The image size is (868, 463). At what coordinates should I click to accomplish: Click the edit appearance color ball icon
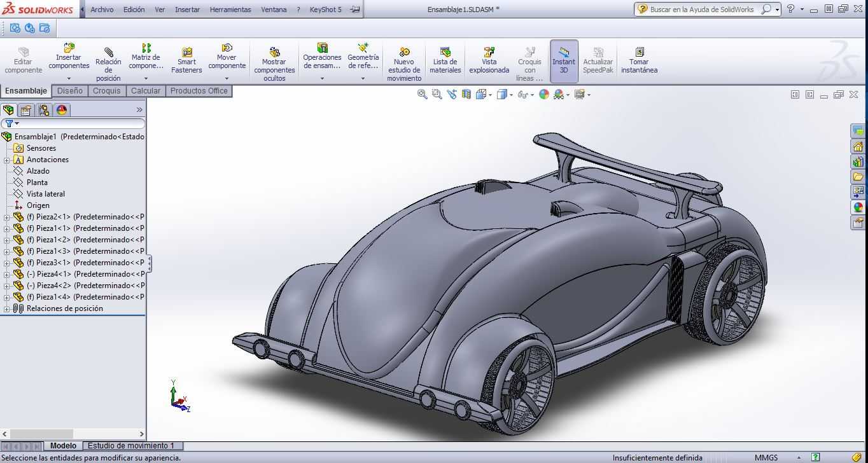click(x=543, y=94)
